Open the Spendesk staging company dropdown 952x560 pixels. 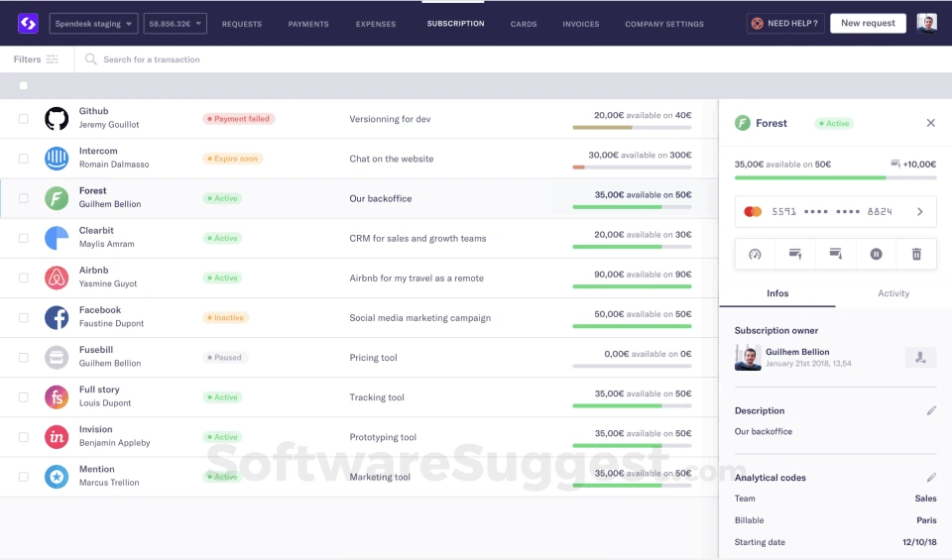(93, 24)
